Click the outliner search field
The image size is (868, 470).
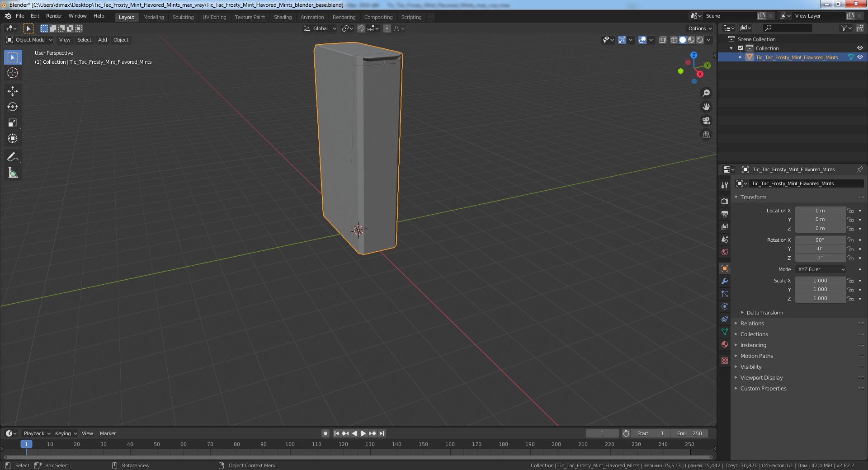tap(787, 28)
